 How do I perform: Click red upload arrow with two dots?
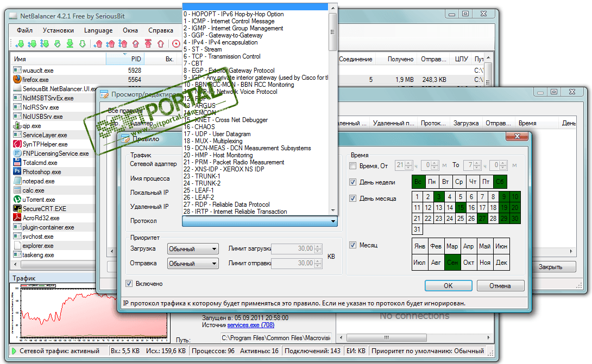[110, 44]
